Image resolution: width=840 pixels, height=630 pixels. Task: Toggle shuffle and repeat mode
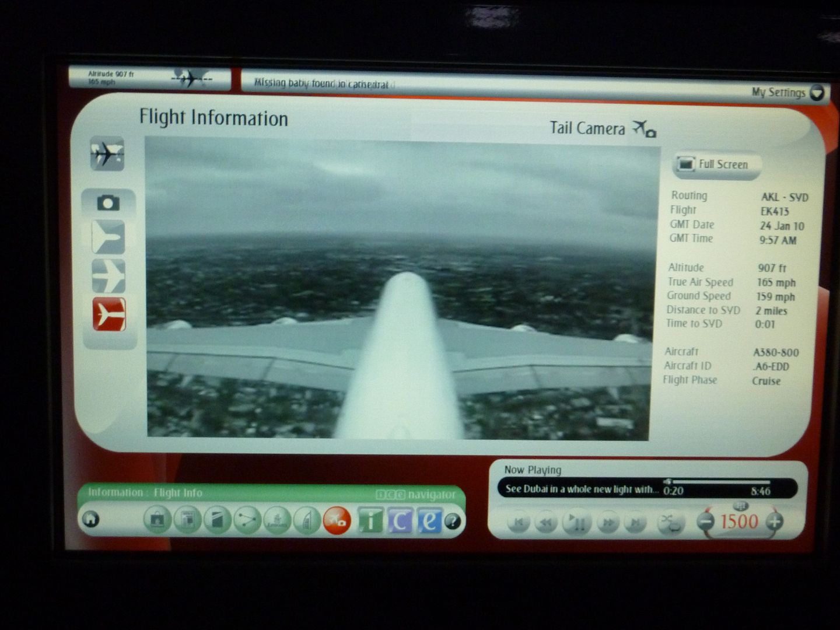[670, 523]
